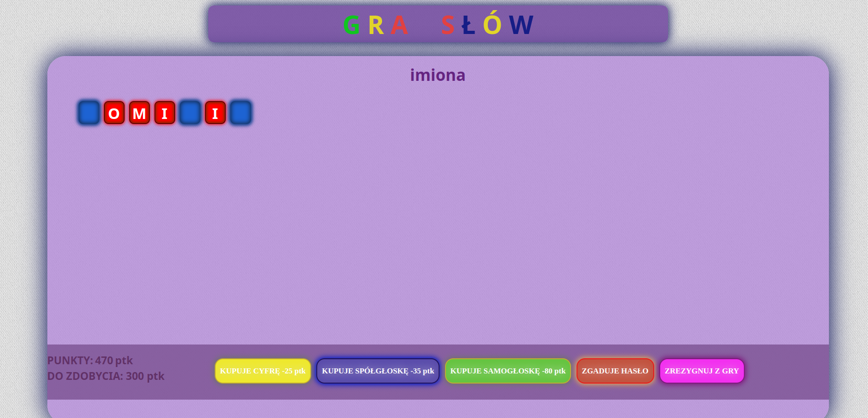Click the PUNKTY: 470 ptk score label
Screen dimensions: 868x418
pos(90,361)
